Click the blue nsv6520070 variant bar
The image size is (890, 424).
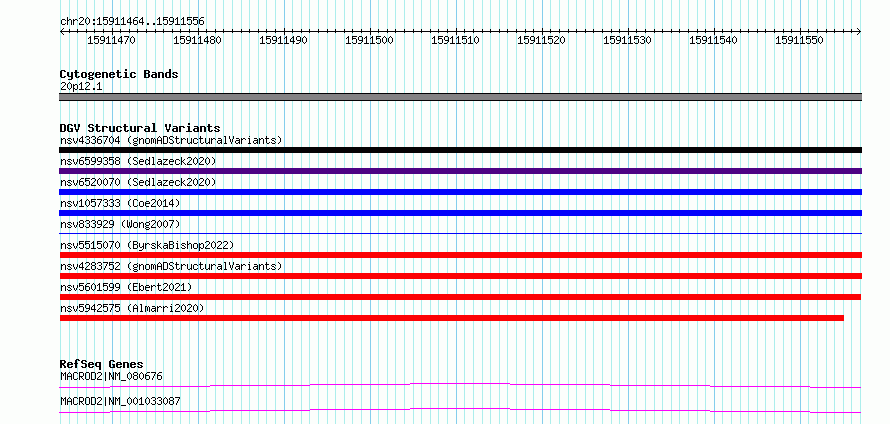(460, 192)
